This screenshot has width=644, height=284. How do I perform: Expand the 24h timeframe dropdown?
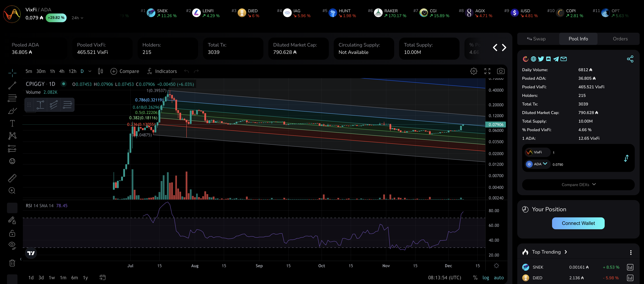click(77, 18)
